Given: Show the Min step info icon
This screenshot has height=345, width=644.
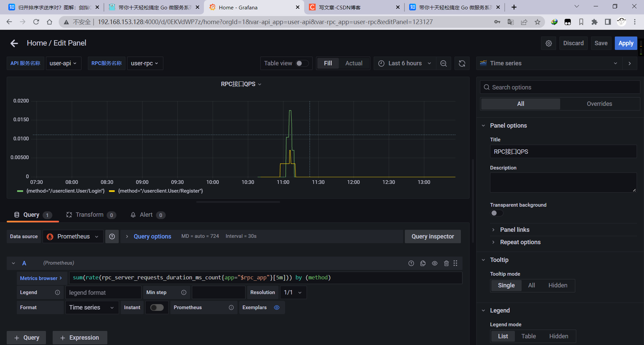Looking at the screenshot, I should coord(184,292).
